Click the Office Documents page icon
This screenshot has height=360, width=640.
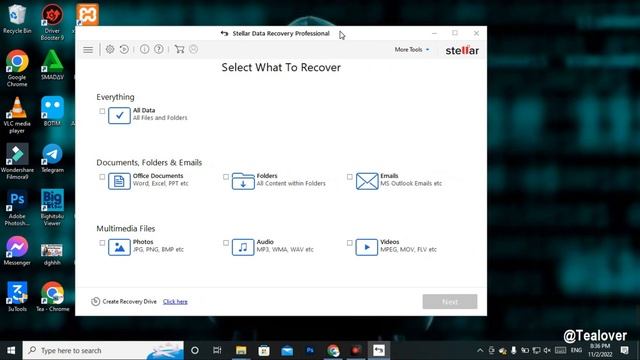[119, 181]
